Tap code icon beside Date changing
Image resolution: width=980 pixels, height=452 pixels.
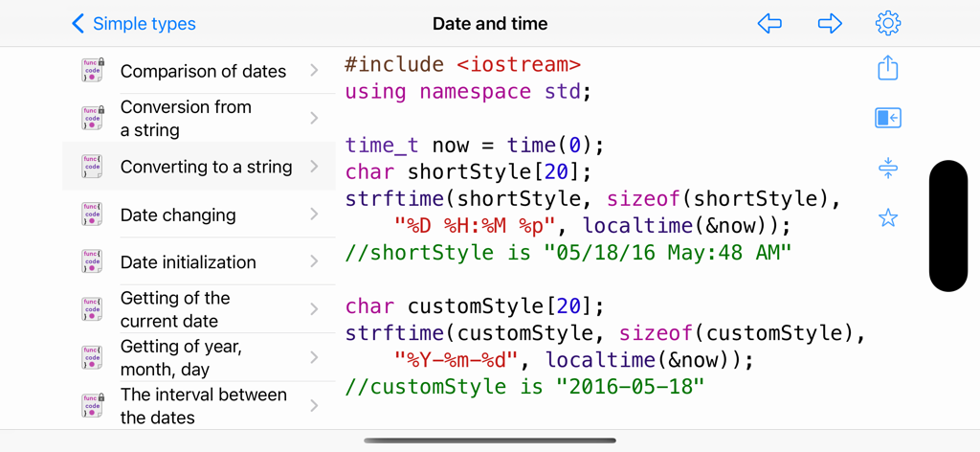tap(93, 215)
